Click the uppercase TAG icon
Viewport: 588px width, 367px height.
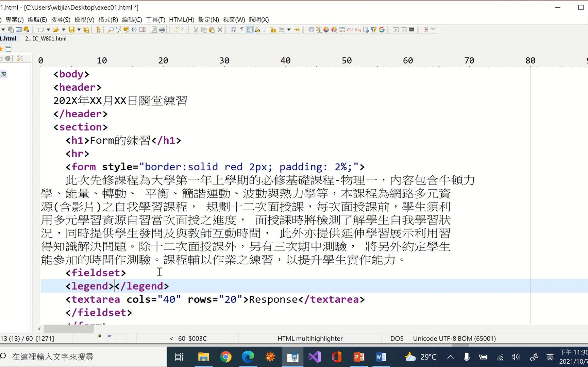click(350, 30)
